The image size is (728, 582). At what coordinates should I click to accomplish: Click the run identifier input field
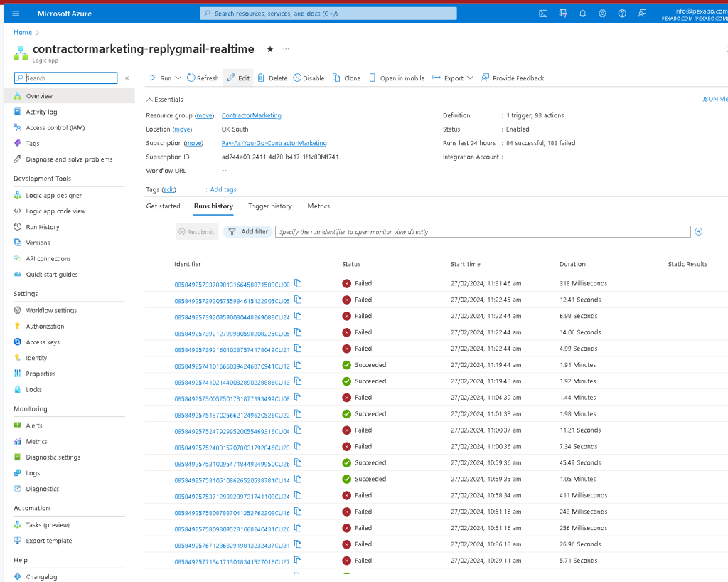click(483, 232)
